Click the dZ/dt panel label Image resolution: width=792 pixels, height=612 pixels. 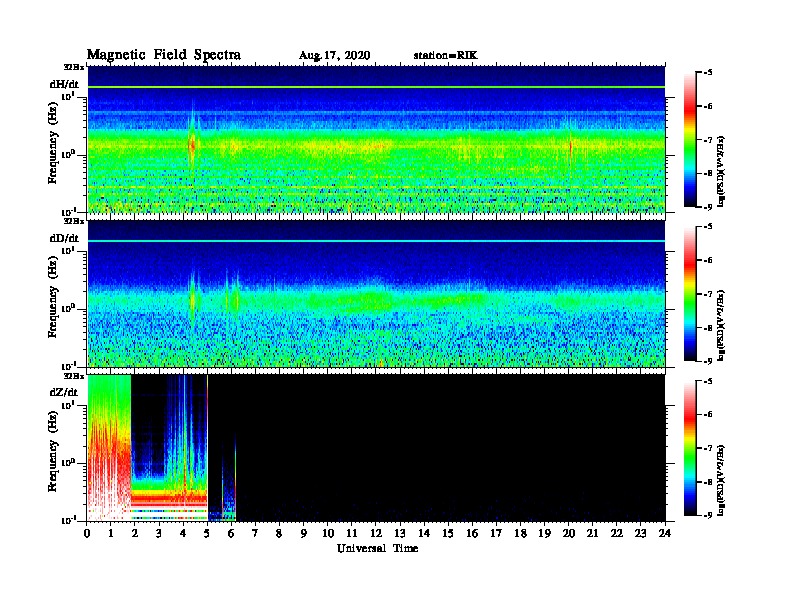[x=64, y=392]
